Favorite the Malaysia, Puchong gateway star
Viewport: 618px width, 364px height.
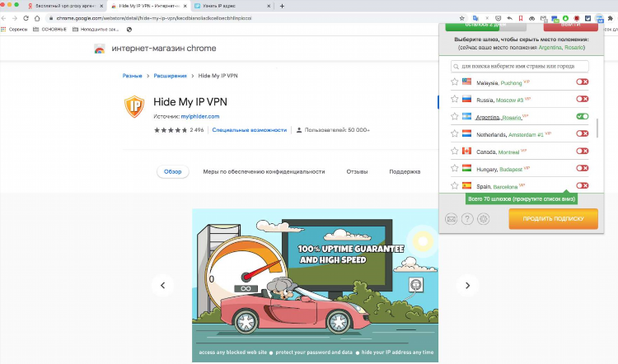454,82
